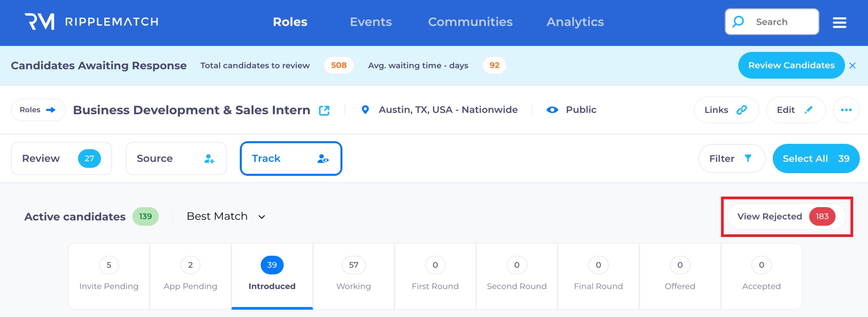
Task: Click the search magnifier icon
Action: pos(738,22)
